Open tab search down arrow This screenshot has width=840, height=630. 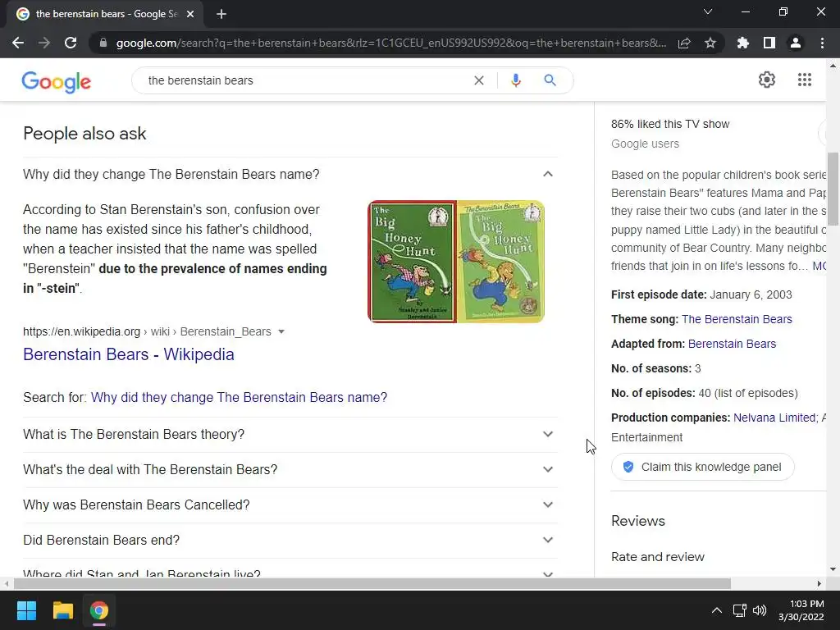point(708,11)
